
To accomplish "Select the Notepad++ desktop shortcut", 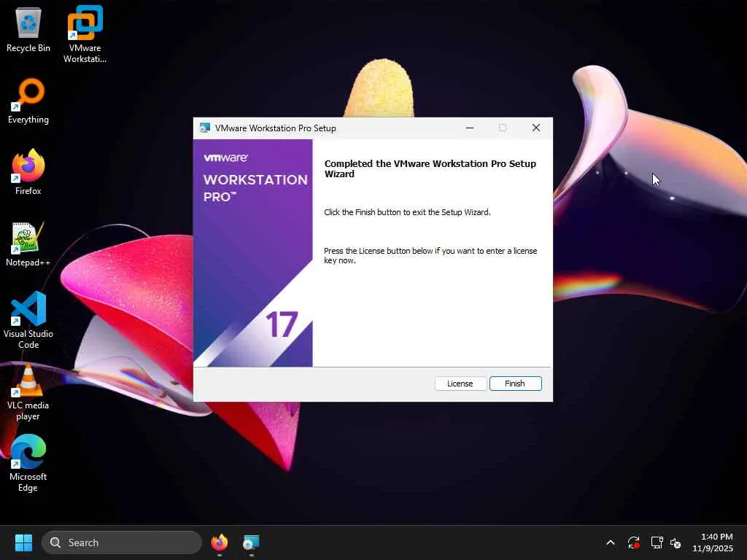I will [28, 244].
